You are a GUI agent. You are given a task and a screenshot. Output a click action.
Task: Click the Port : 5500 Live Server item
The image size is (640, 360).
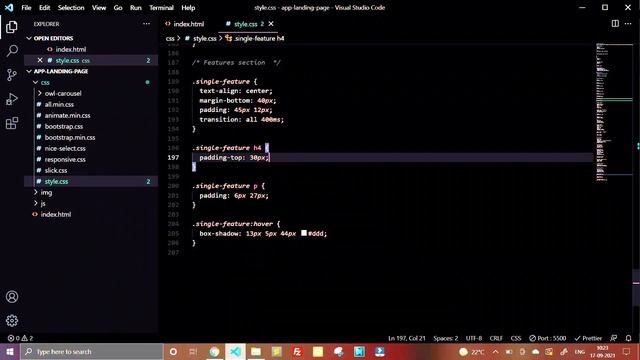click(x=548, y=338)
